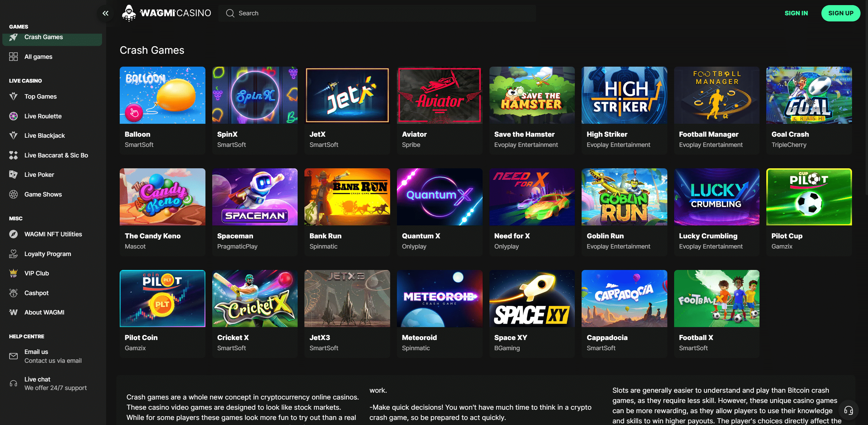Viewport: 868px width, 425px height.
Task: Open the Goblin Run thumbnail
Action: coord(624,197)
